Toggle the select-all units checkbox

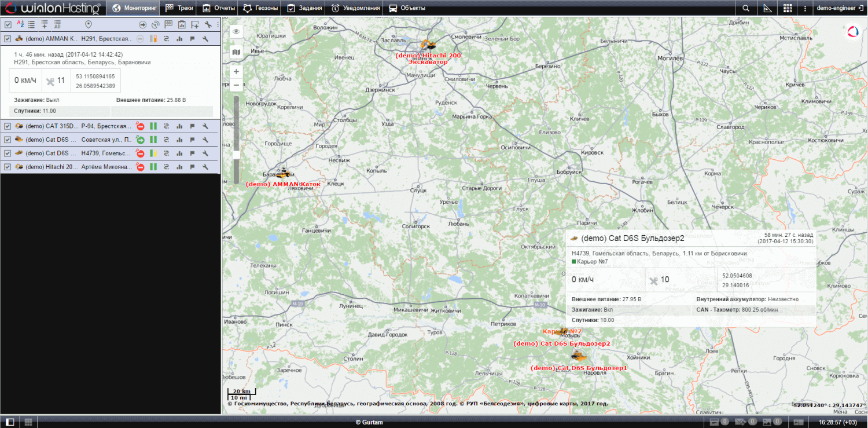coord(8,24)
